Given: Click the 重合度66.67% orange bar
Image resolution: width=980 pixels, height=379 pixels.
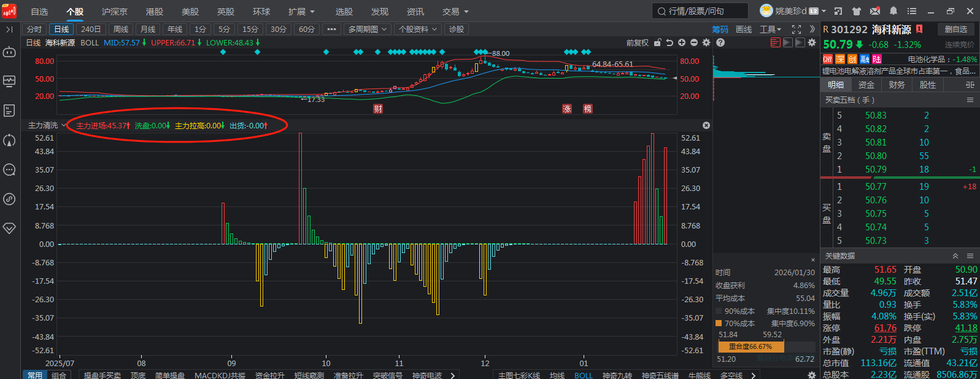Looking at the screenshot, I should (x=750, y=347).
